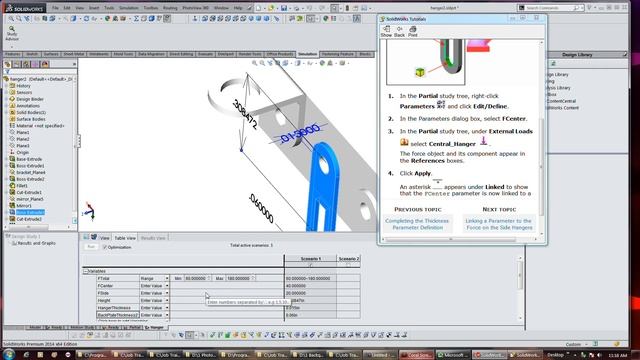Open Linking a Parameter to Side Hangers link
The width and height of the screenshot is (640, 360).
coord(499,224)
